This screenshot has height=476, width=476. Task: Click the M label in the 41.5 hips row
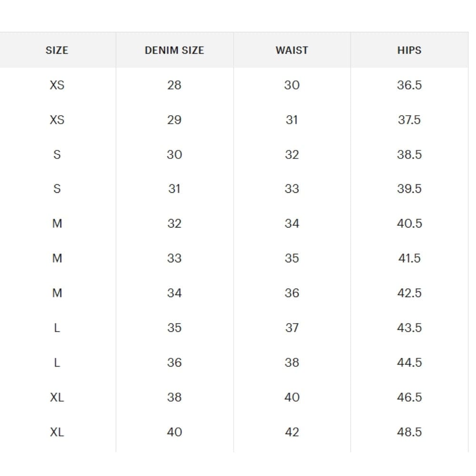57,258
